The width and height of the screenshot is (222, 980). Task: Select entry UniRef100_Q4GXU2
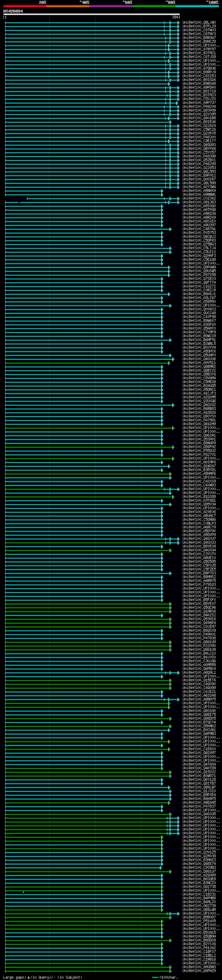click(x=199, y=405)
